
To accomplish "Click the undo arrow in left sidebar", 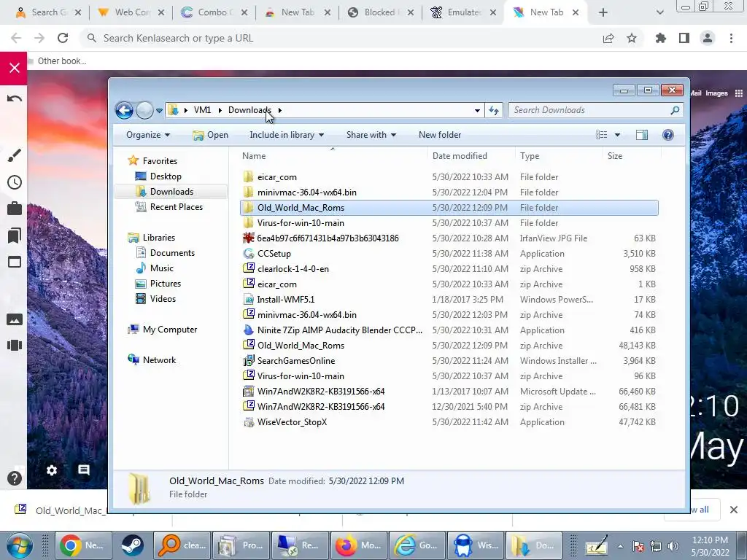I will pyautogui.click(x=15, y=98).
